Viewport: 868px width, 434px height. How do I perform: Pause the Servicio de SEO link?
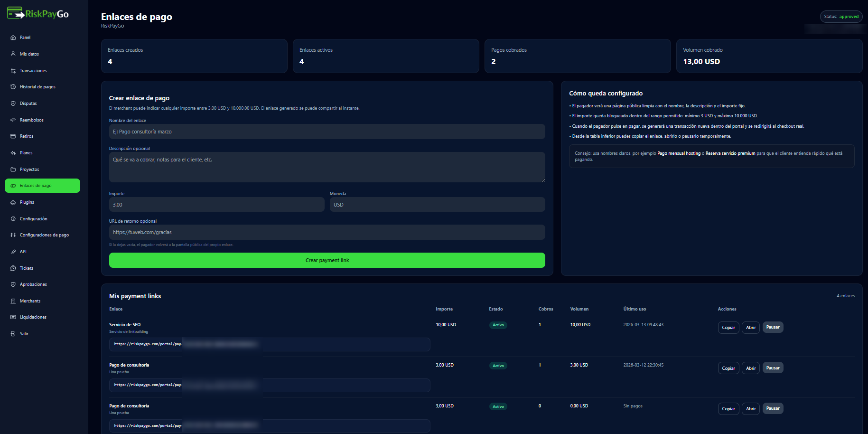coord(773,327)
